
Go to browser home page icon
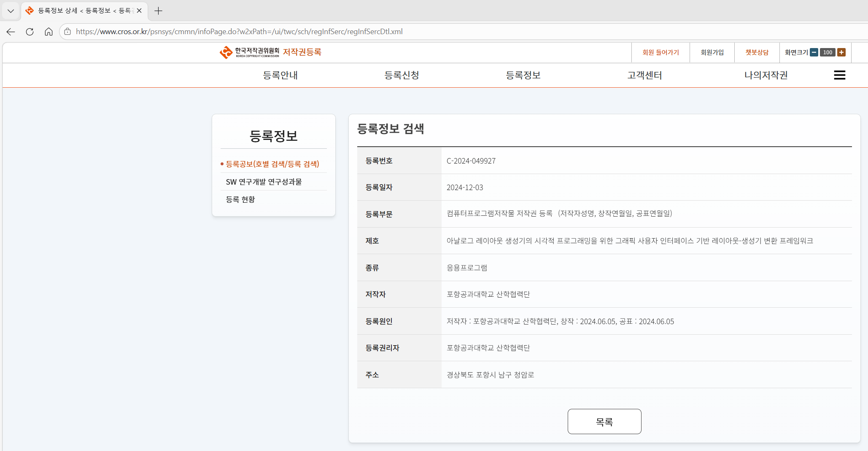(49, 32)
